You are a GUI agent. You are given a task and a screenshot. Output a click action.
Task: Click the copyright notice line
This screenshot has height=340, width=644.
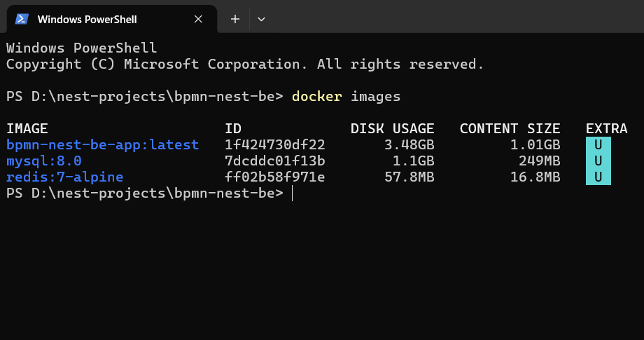pos(245,64)
